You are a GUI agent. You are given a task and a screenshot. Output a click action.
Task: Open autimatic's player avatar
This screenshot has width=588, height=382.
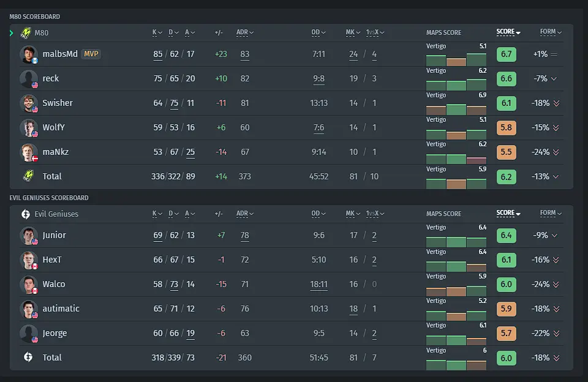[x=29, y=309]
